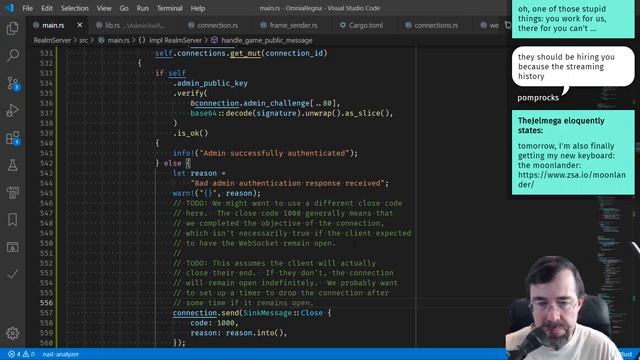Click the "Admin successfully authenticated" string

click(x=274, y=153)
